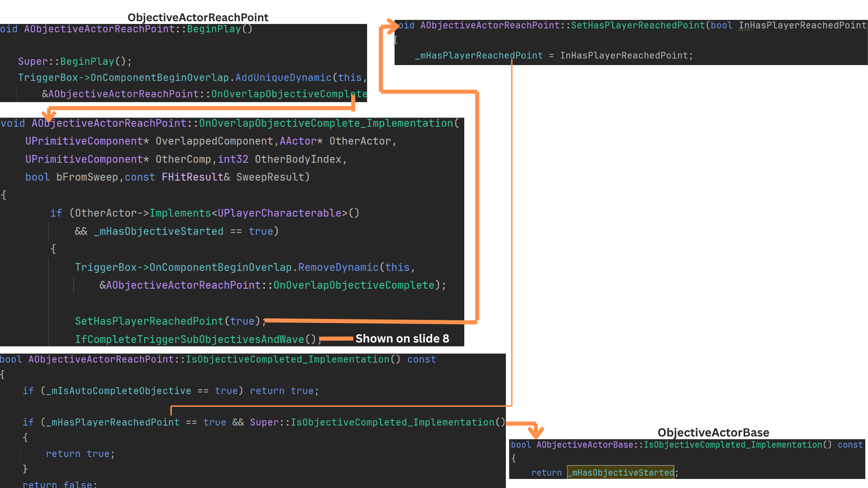Click the ObjectiveActorBase heading text
Image resolution: width=868 pixels, height=488 pixels.
[713, 432]
